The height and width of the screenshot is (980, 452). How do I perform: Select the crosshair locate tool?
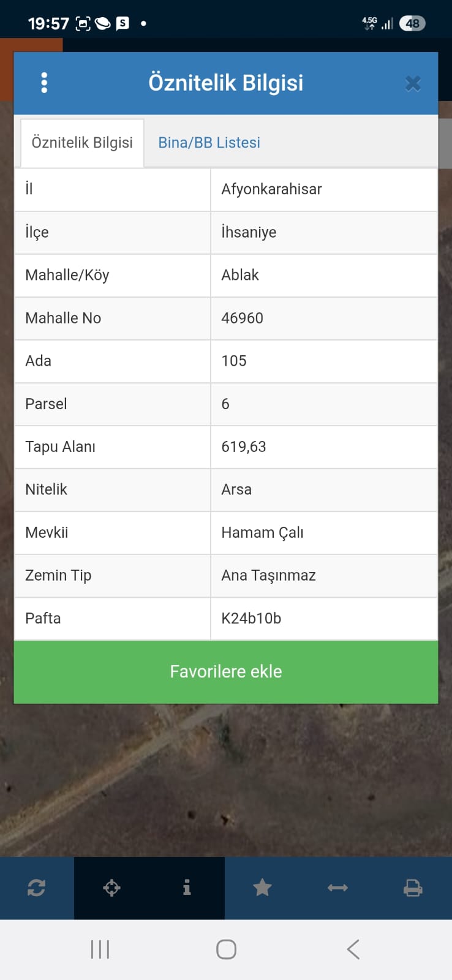(x=111, y=888)
